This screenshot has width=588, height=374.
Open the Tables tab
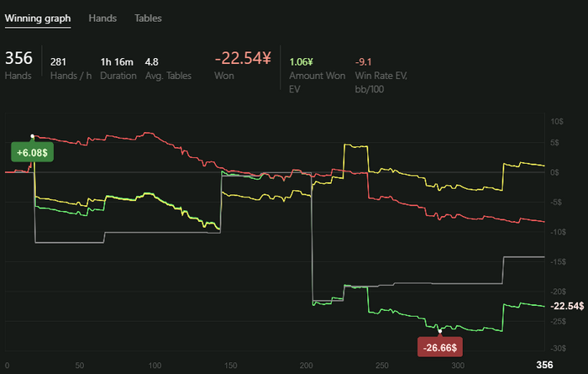coord(148,18)
